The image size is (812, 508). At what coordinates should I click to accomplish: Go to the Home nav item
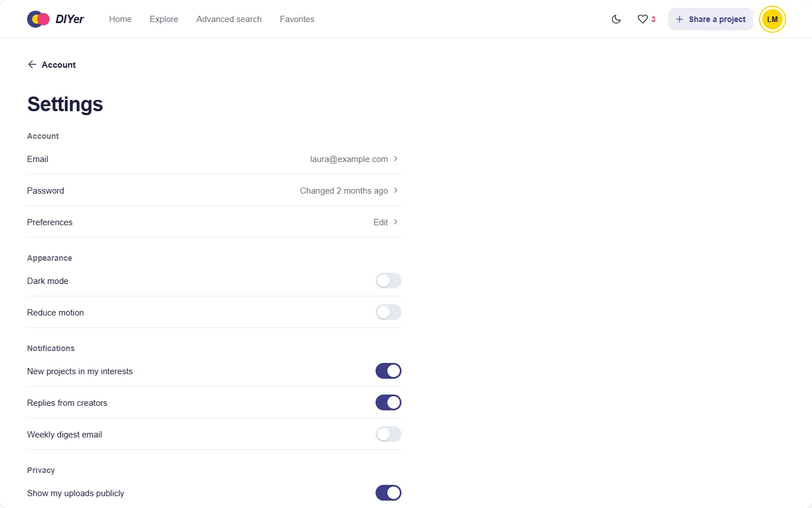[120, 19]
